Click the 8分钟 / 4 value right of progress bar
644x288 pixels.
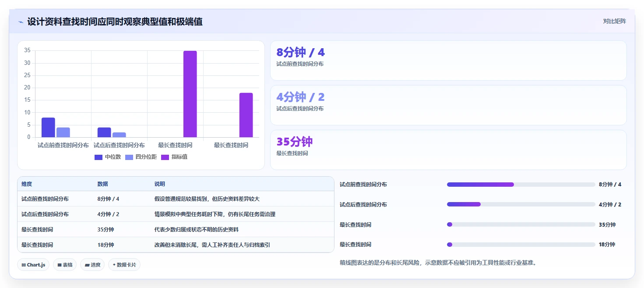pos(610,185)
